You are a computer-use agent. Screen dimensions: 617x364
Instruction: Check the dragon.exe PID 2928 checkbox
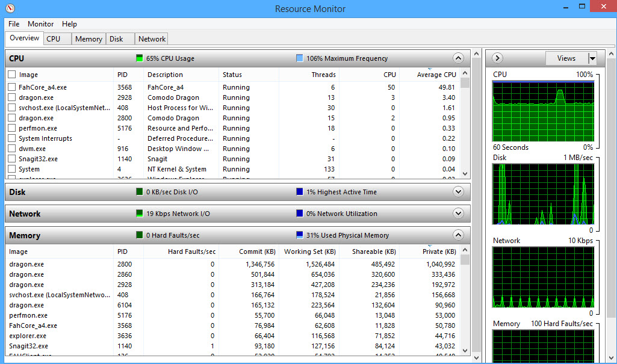point(12,97)
